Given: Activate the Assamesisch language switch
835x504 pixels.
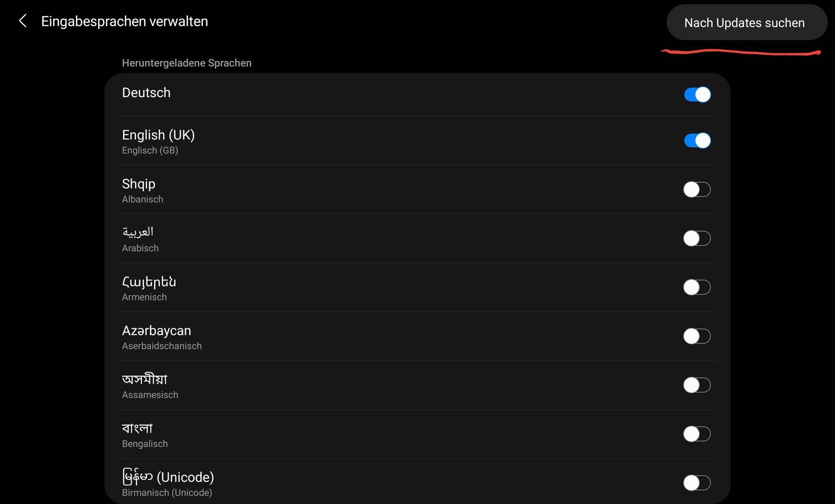Looking at the screenshot, I should (x=697, y=385).
